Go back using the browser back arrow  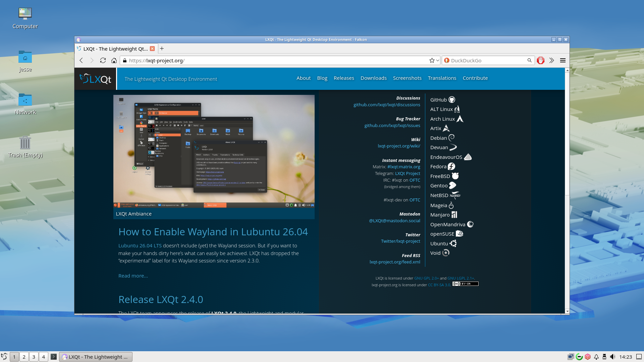(x=81, y=60)
